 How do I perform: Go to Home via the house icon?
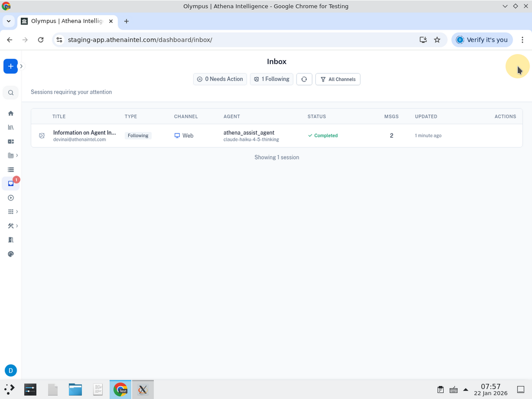(11, 113)
